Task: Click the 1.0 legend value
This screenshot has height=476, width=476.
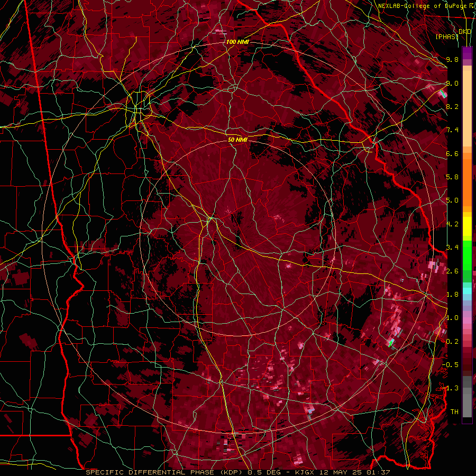Action: click(452, 318)
